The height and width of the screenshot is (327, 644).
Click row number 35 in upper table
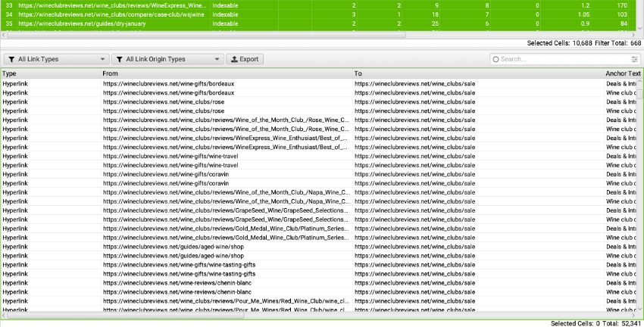8,23
